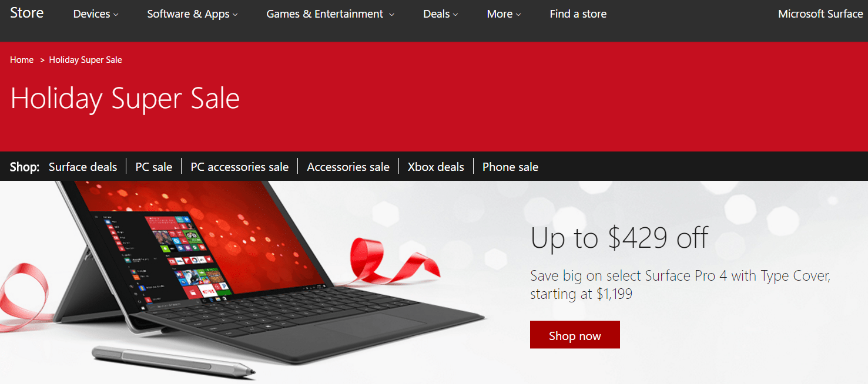
Task: Expand Games & Entertainment menu
Action: pos(330,14)
